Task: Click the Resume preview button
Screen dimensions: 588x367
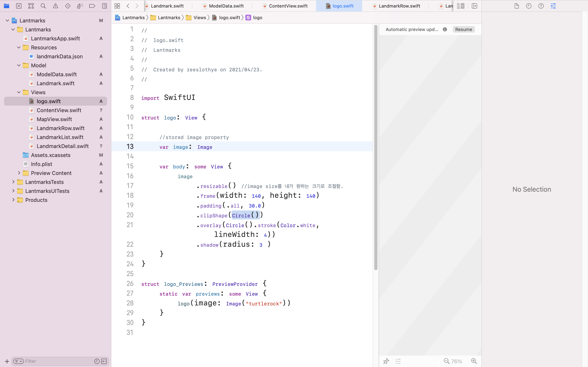Action: click(x=463, y=29)
